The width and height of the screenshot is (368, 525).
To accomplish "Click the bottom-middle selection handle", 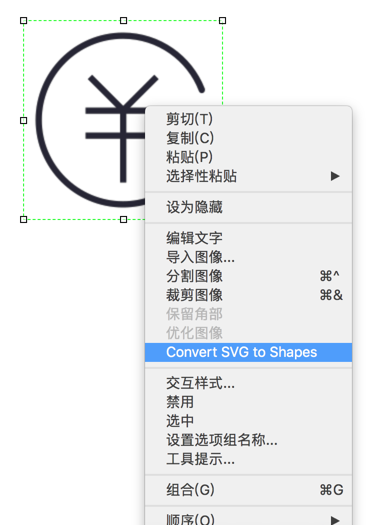I will [123, 219].
